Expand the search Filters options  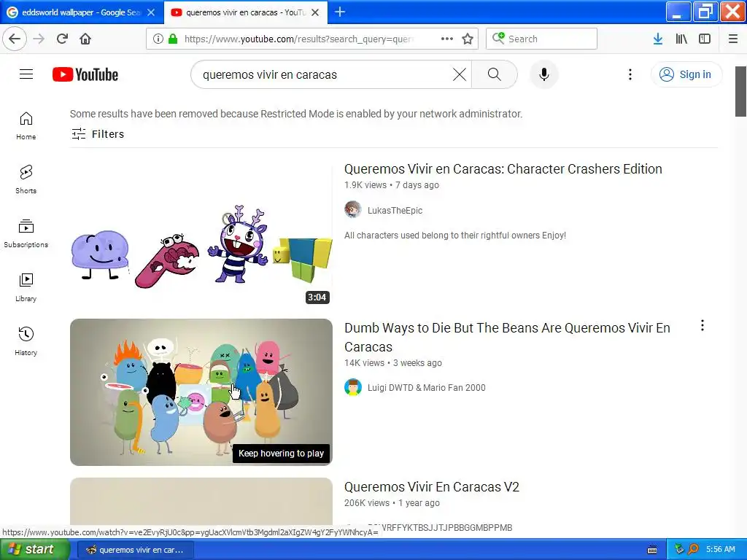(98, 134)
